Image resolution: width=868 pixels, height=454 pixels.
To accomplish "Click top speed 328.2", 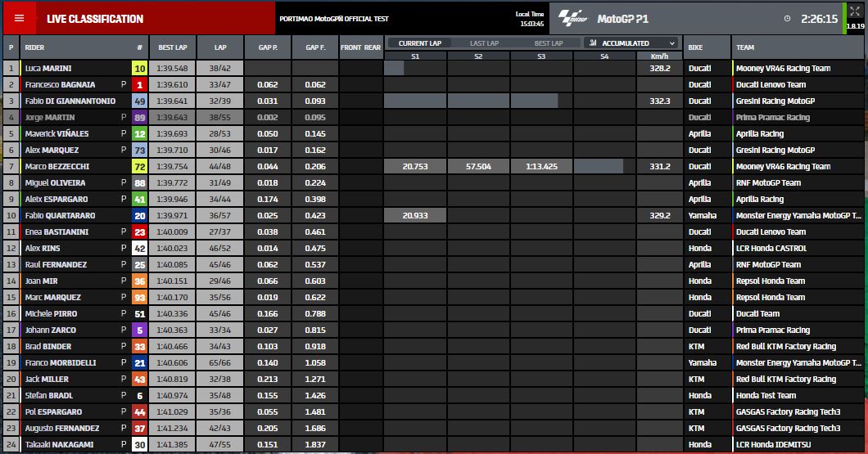I will click(660, 69).
